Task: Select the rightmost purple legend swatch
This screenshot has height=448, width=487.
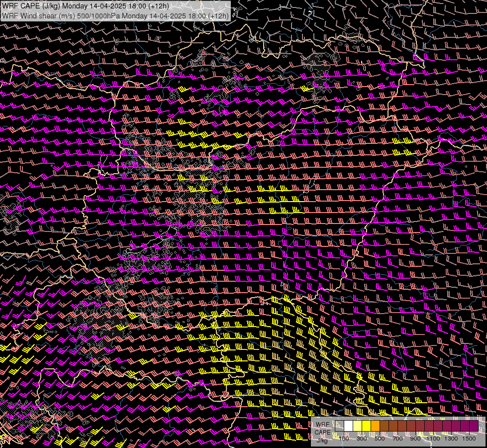Action: [474, 426]
